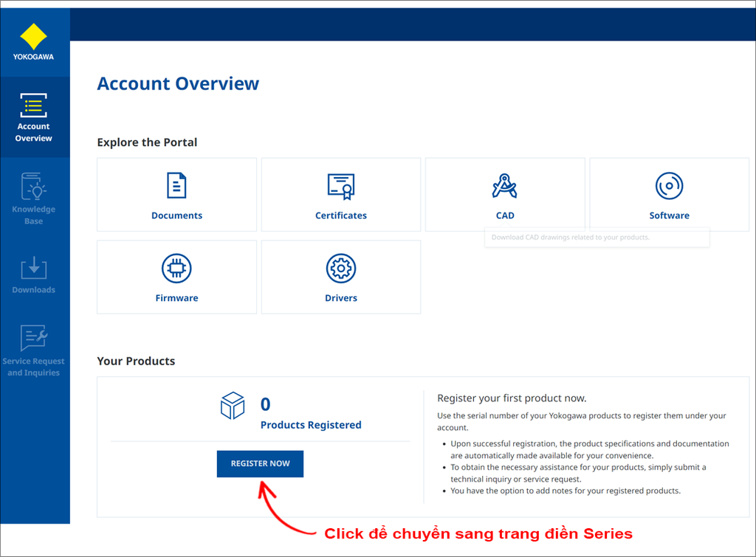This screenshot has width=756, height=557.
Task: Click the REGISTER NOW button
Action: pyautogui.click(x=260, y=463)
